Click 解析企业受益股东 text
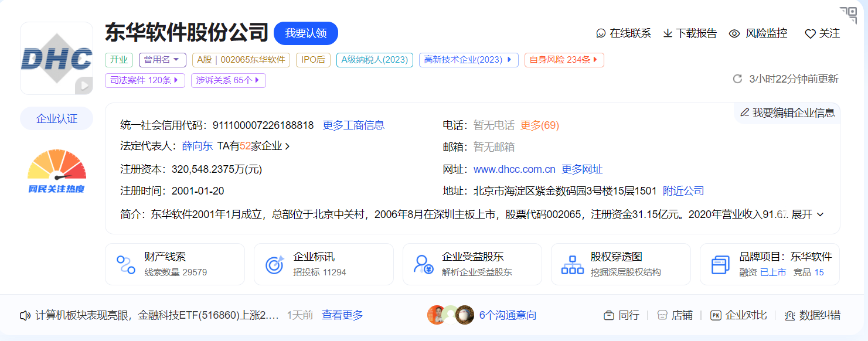868x341 pixels. point(477,272)
